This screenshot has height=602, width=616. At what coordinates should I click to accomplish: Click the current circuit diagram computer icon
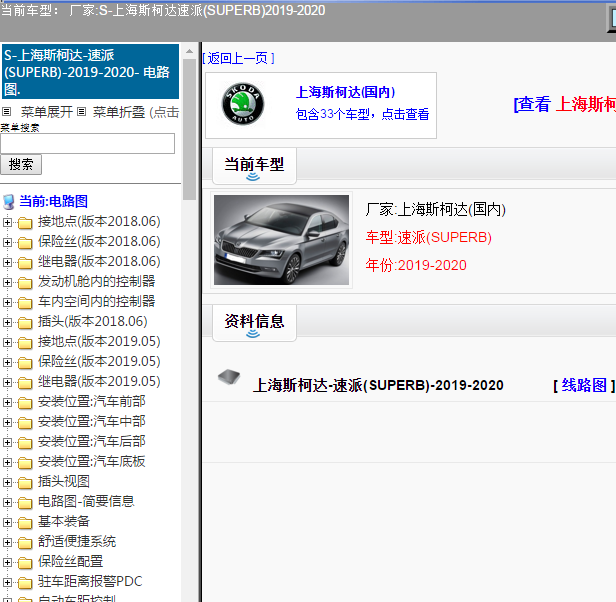click(9, 202)
